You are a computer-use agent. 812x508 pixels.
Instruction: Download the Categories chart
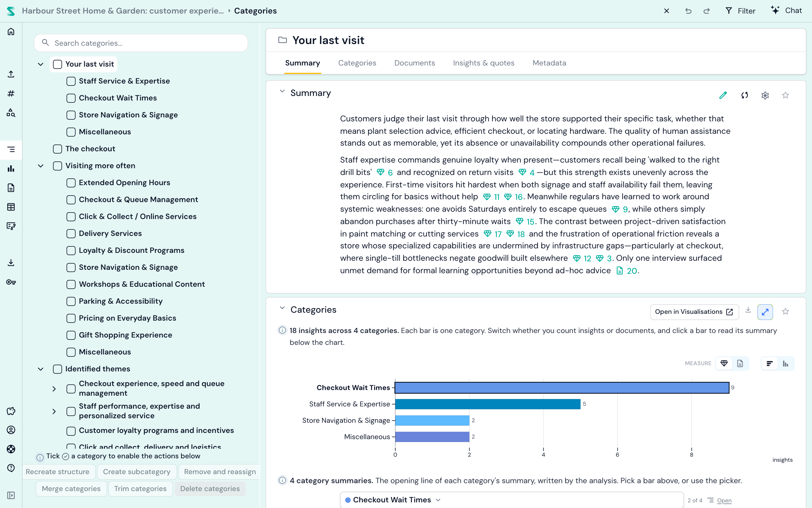tap(748, 310)
